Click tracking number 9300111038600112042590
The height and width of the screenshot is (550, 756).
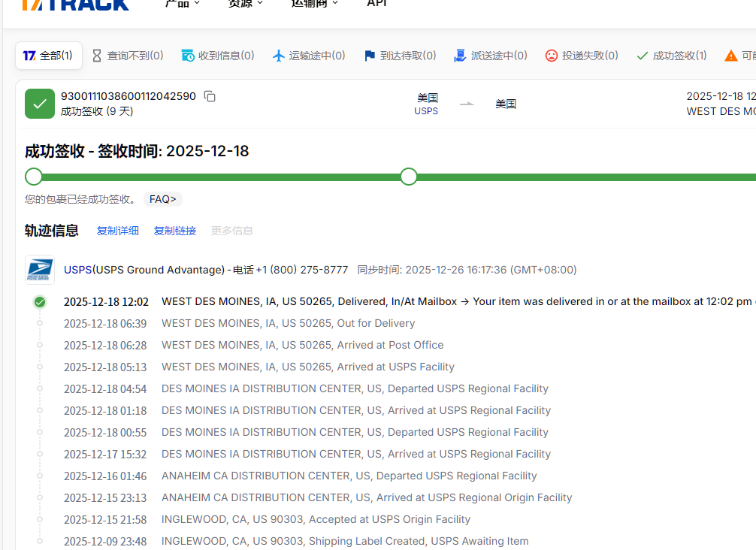(x=129, y=96)
